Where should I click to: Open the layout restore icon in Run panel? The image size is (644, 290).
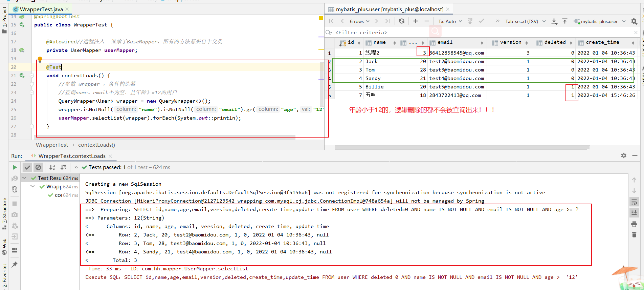[x=15, y=250]
